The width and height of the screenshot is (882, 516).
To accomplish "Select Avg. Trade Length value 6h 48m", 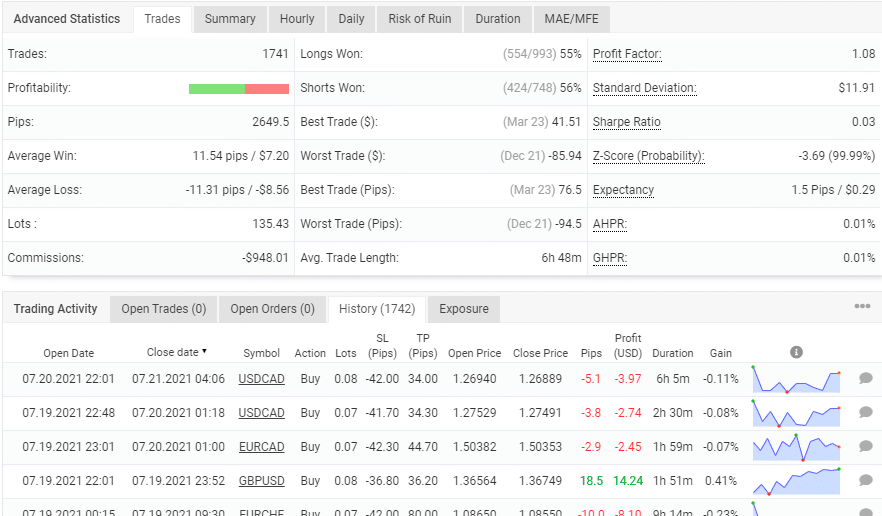I will (561, 258).
